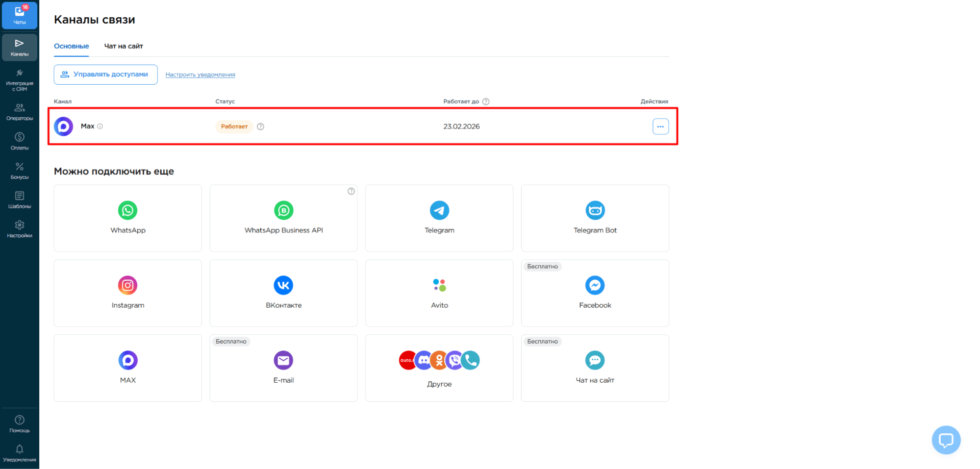The height and width of the screenshot is (469, 980).
Task: Open Templates (Шаблоны) section
Action: point(20,200)
